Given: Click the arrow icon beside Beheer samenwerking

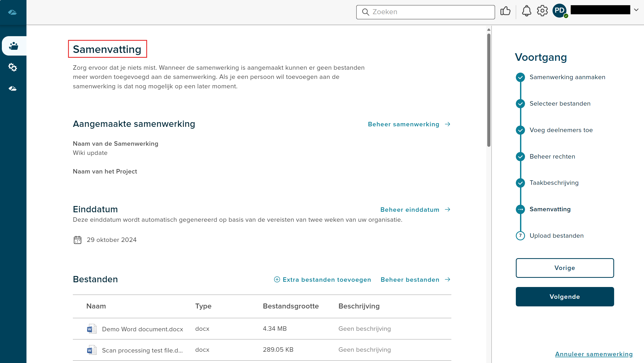Looking at the screenshot, I should (448, 124).
